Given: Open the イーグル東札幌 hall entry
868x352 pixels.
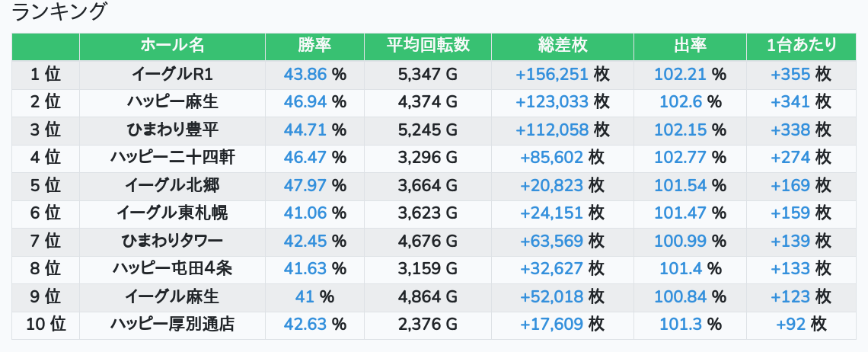Looking at the screenshot, I should point(172,213).
